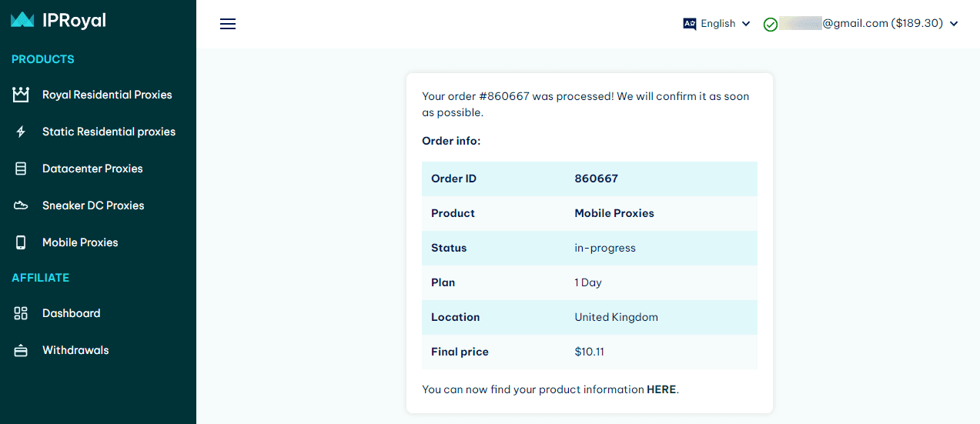Screen dimensions: 980x424
Task: Click the Sneaker DC Proxies shoe icon
Action: [21, 205]
